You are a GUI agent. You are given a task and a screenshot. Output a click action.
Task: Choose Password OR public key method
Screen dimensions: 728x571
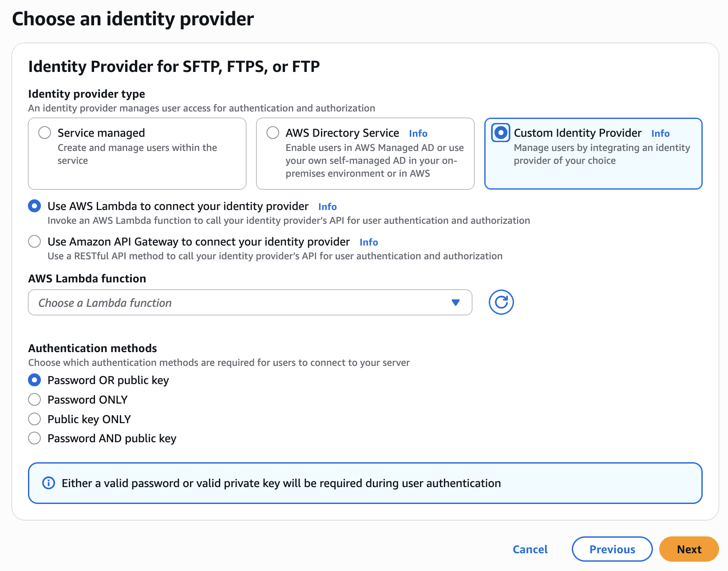(x=35, y=380)
